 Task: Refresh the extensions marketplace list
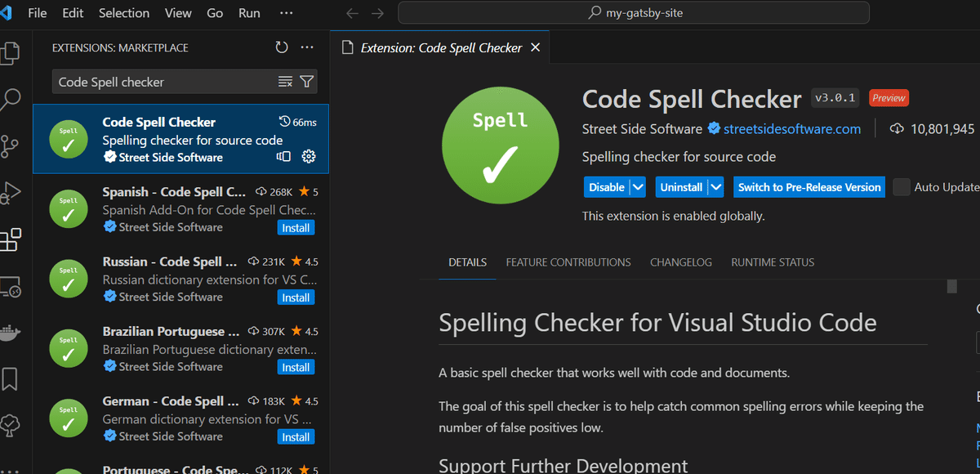282,47
